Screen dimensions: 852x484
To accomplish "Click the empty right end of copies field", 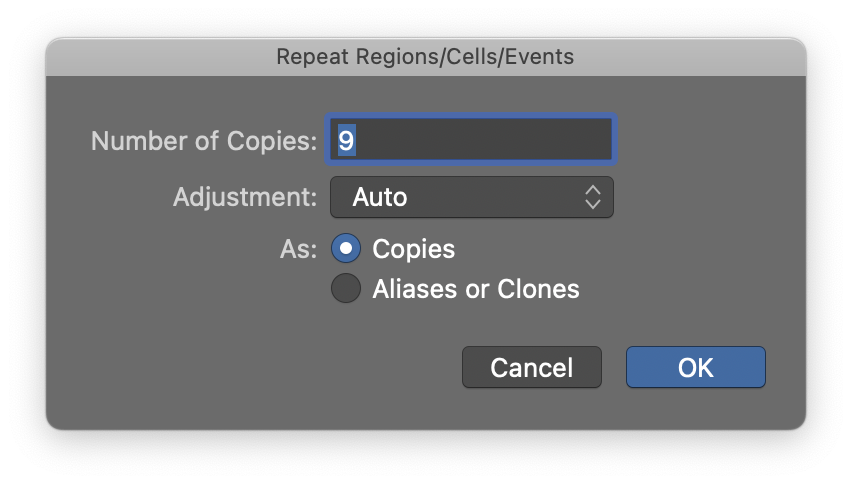I will coord(570,140).
